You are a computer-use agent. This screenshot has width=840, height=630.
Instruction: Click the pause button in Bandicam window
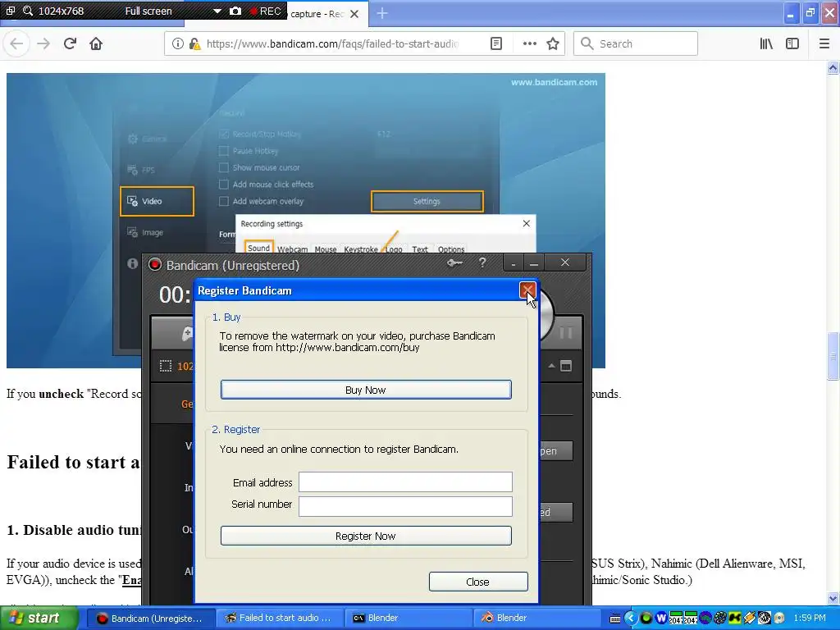[566, 333]
